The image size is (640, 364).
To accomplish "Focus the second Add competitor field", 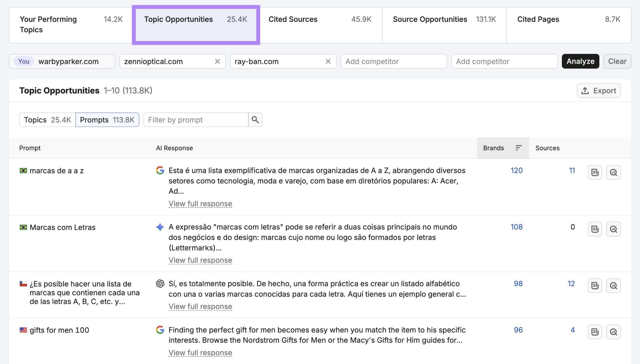I will (504, 61).
